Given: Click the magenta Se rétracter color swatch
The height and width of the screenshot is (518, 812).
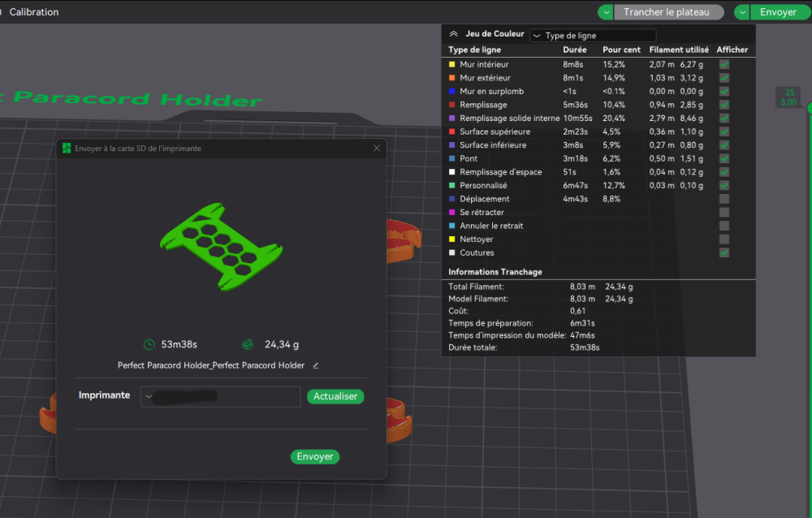Looking at the screenshot, I should click(451, 213).
